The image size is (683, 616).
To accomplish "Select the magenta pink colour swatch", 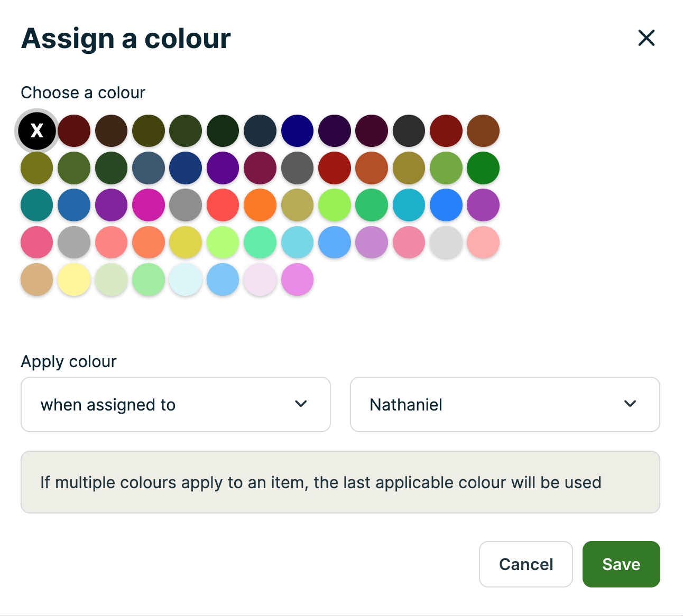I will (149, 205).
